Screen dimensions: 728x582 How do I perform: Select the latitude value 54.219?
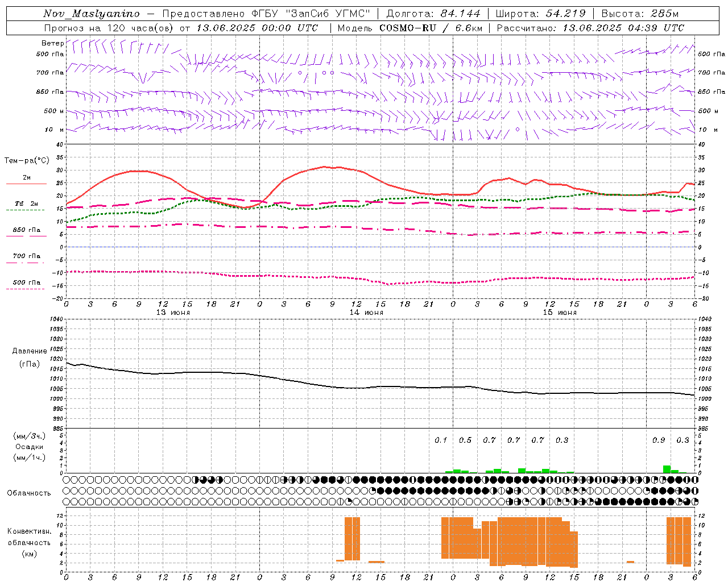[565, 14]
